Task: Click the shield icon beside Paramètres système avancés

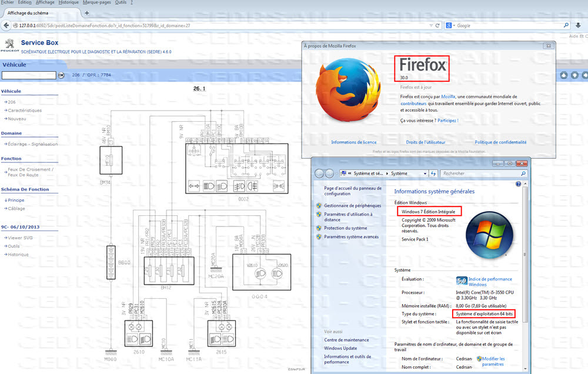Action: [319, 237]
